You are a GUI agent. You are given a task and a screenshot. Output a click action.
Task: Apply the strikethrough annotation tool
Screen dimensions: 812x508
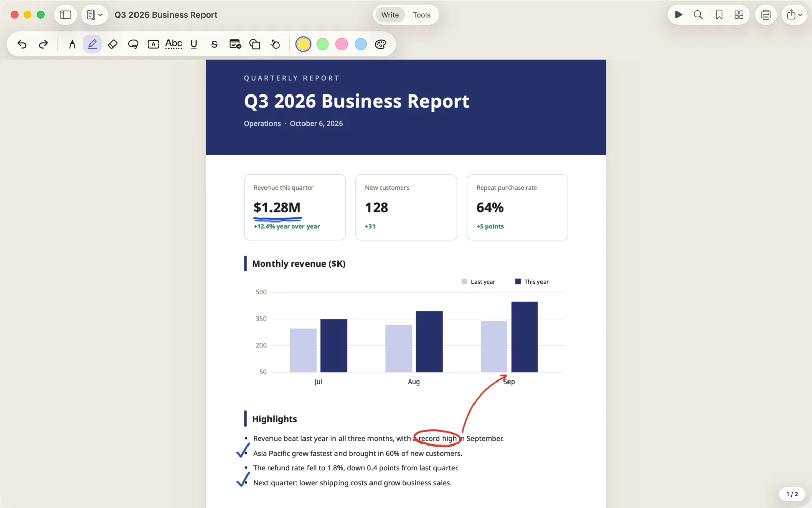(x=214, y=44)
